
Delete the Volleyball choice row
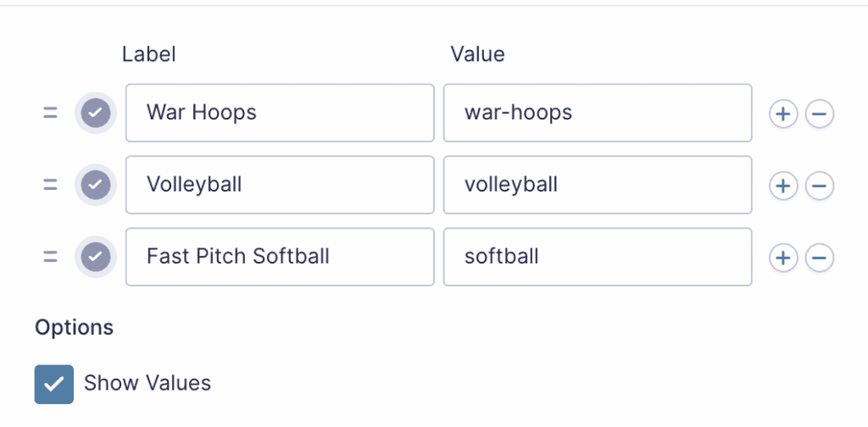click(x=820, y=185)
